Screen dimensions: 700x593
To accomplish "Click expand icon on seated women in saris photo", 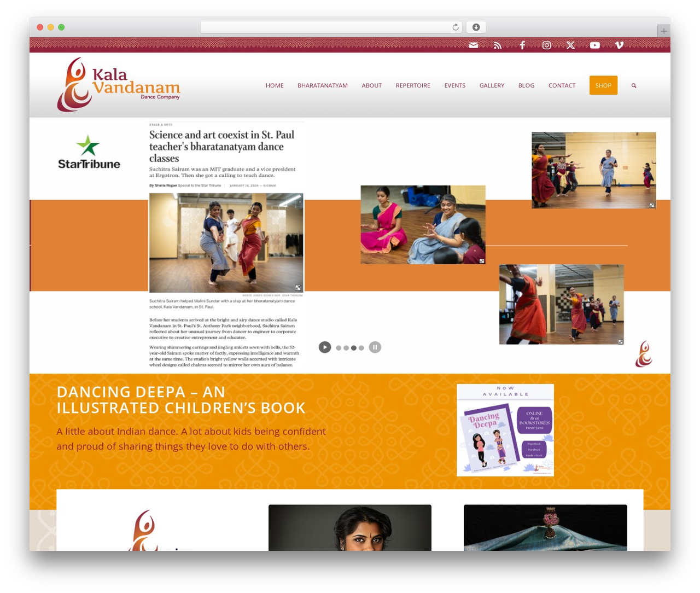I will (482, 261).
